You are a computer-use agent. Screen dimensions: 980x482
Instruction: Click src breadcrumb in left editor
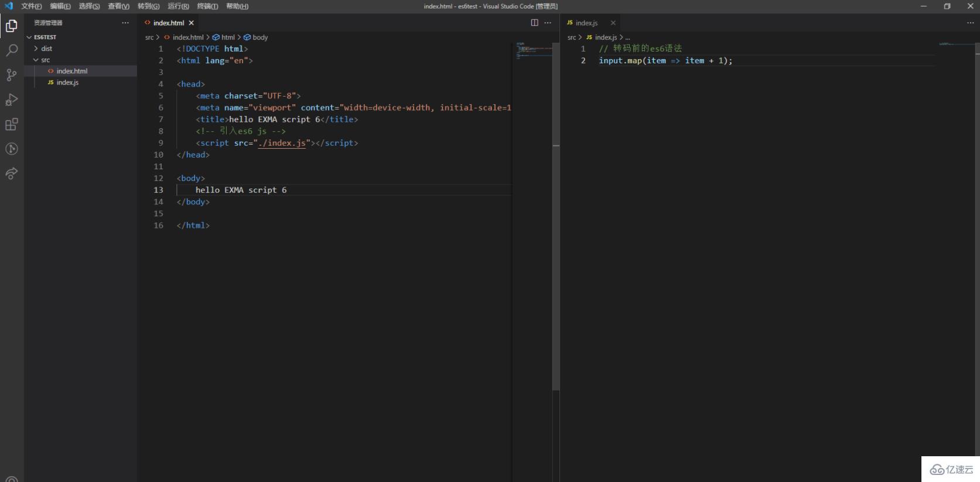[149, 37]
